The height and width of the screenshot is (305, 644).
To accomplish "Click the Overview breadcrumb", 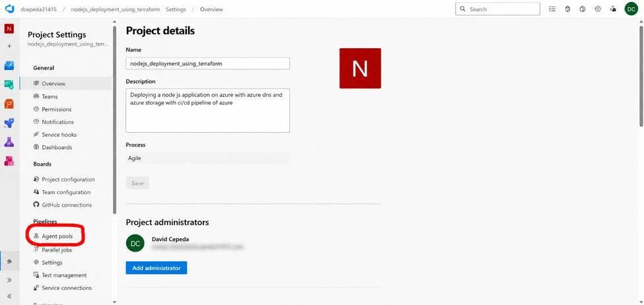I will click(211, 9).
